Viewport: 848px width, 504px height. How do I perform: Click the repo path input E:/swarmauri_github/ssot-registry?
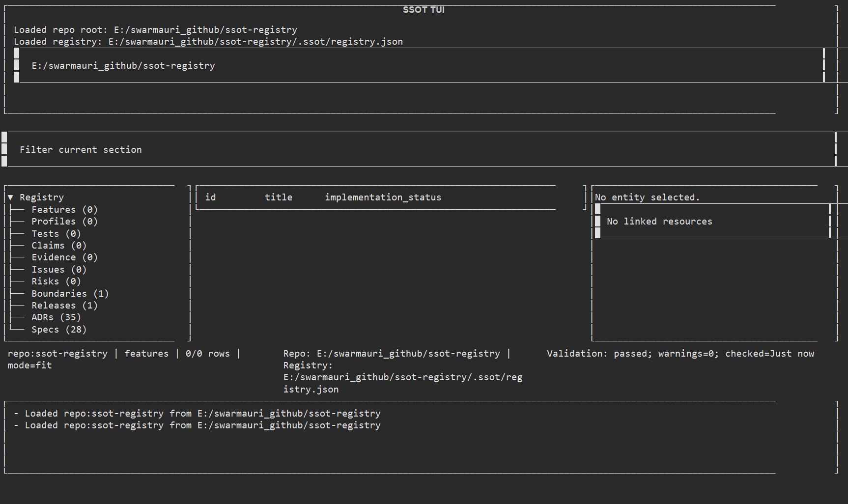(x=420, y=65)
